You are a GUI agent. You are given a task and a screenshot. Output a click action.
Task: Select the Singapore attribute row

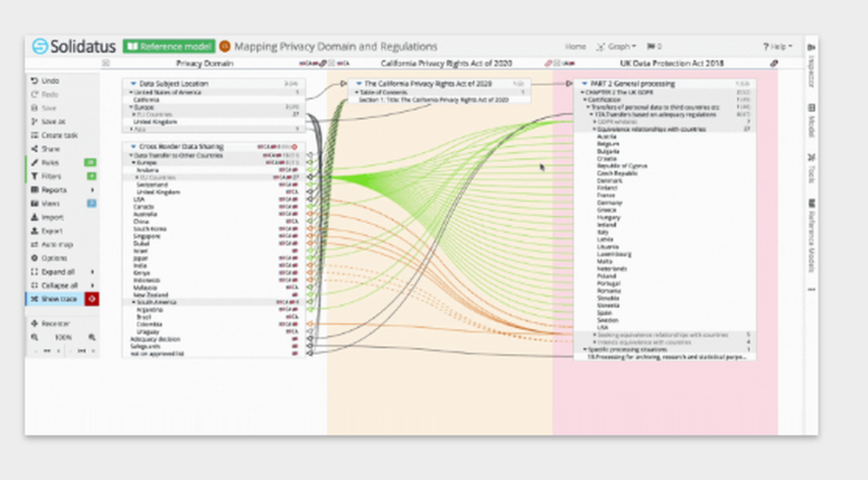tap(214, 236)
